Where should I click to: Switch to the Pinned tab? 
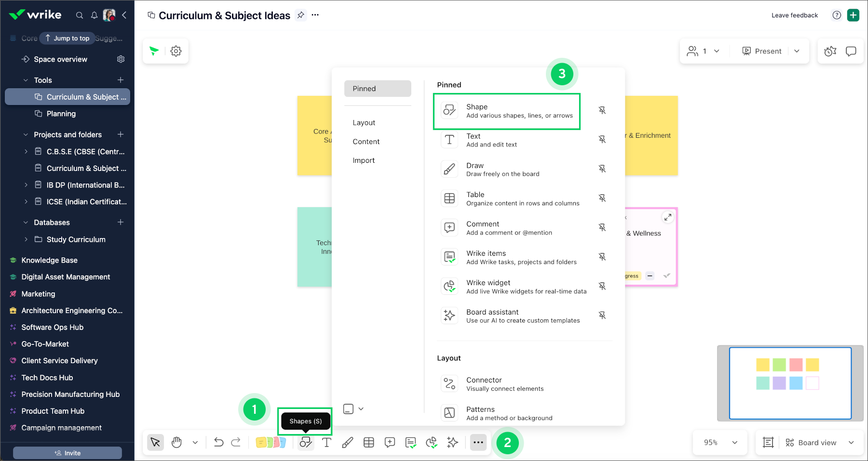(x=378, y=89)
